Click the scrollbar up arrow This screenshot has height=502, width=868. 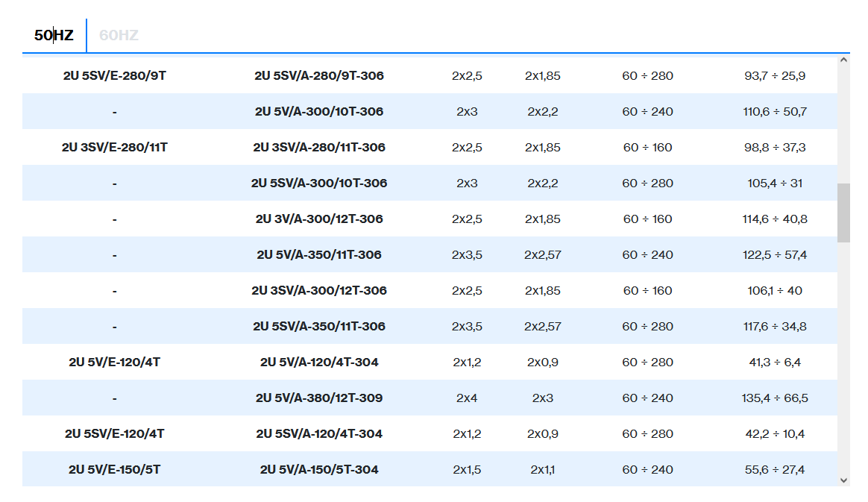[x=843, y=60]
